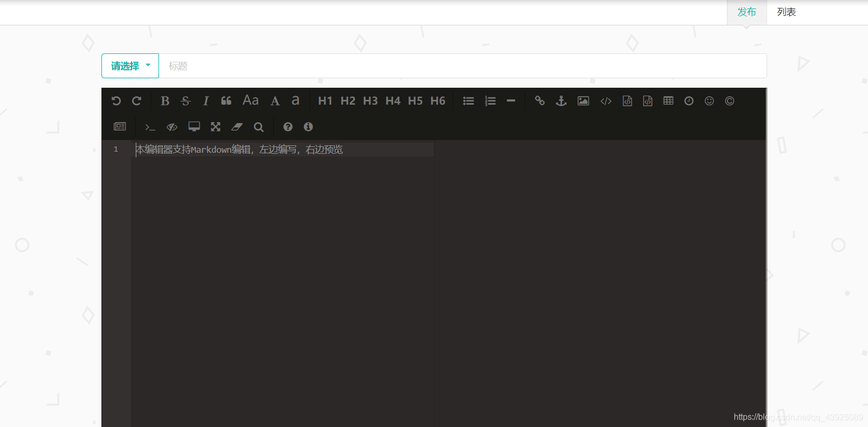Toggle live preview watch eye icon
This screenshot has height=427, width=868.
pyautogui.click(x=172, y=127)
